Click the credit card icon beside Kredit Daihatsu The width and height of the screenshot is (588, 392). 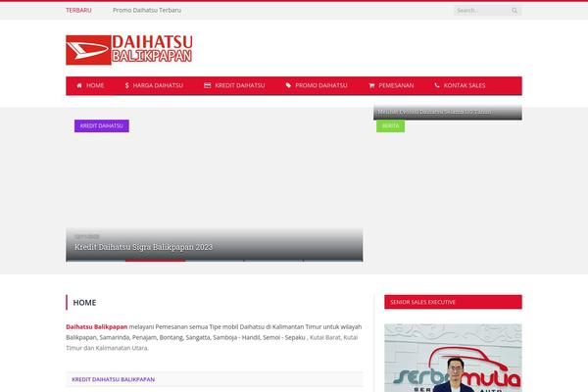(x=208, y=85)
